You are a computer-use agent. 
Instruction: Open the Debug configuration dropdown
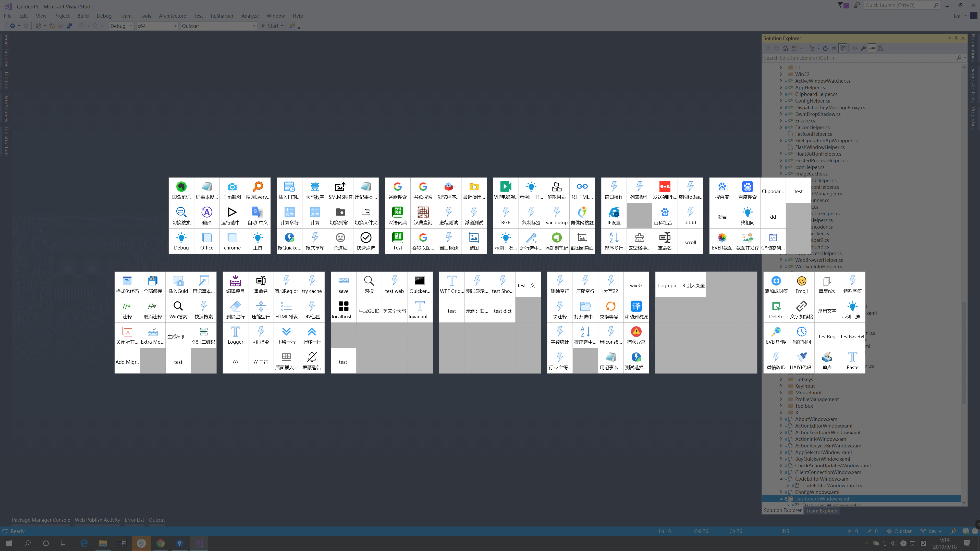130,26
